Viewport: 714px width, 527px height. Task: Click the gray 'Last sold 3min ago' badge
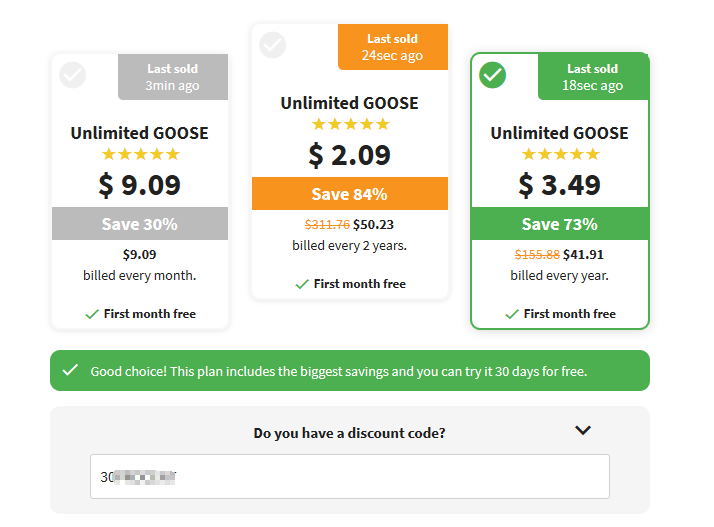[x=173, y=77]
